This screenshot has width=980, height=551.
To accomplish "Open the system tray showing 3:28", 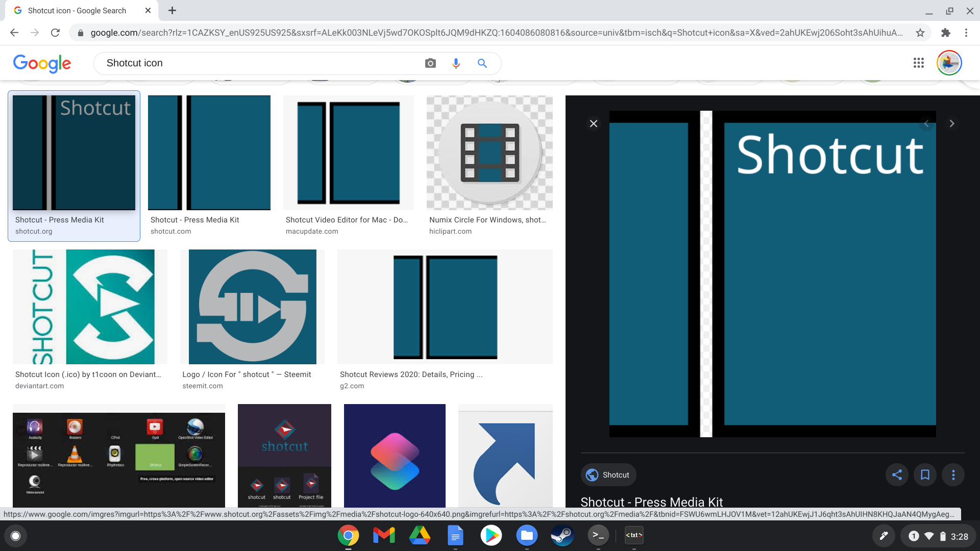I will point(938,536).
